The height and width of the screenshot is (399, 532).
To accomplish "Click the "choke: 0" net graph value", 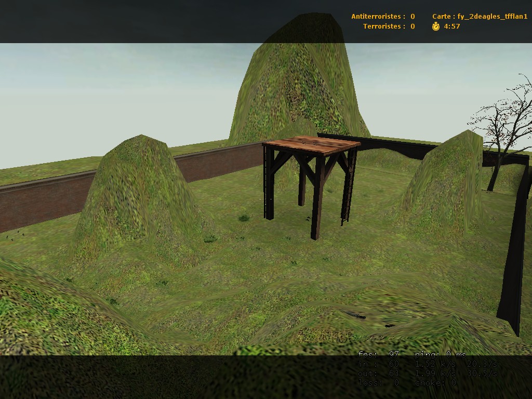I will coord(436,383).
